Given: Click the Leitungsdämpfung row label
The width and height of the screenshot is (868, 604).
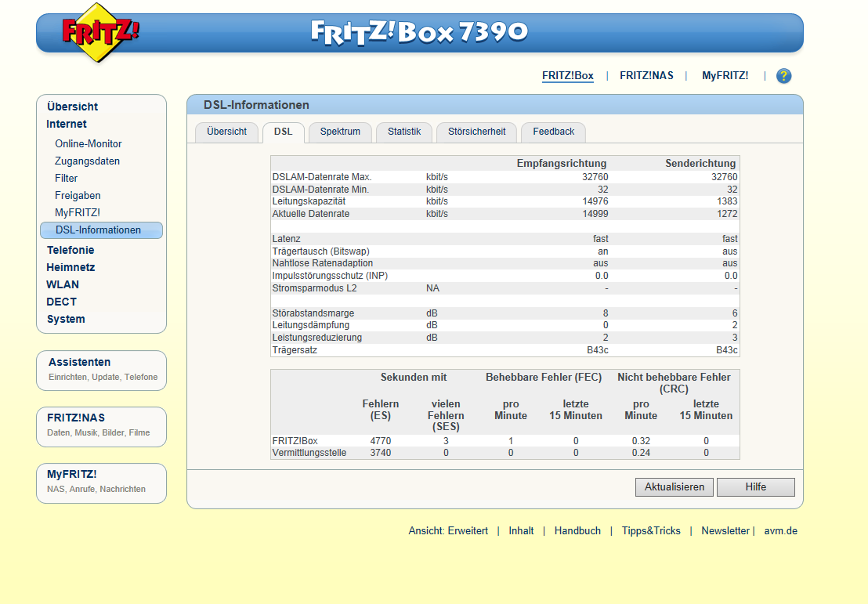Looking at the screenshot, I should coord(310,326).
